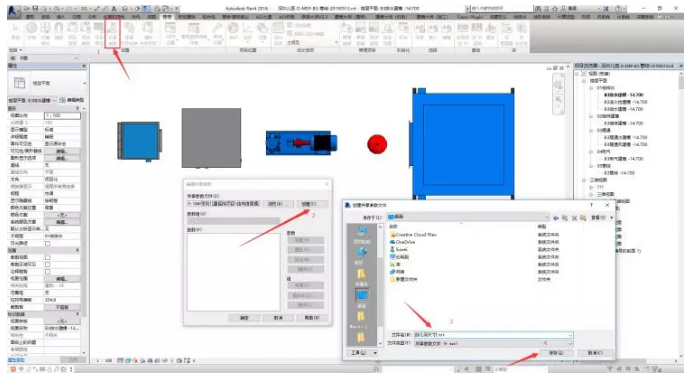Click in the file name input field
The image size is (690, 376).
493,335
